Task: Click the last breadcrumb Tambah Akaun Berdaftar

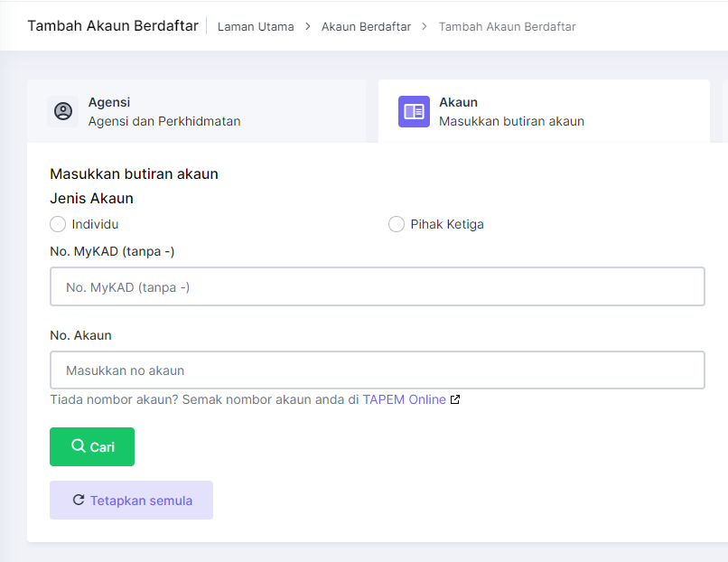Action: (x=507, y=26)
